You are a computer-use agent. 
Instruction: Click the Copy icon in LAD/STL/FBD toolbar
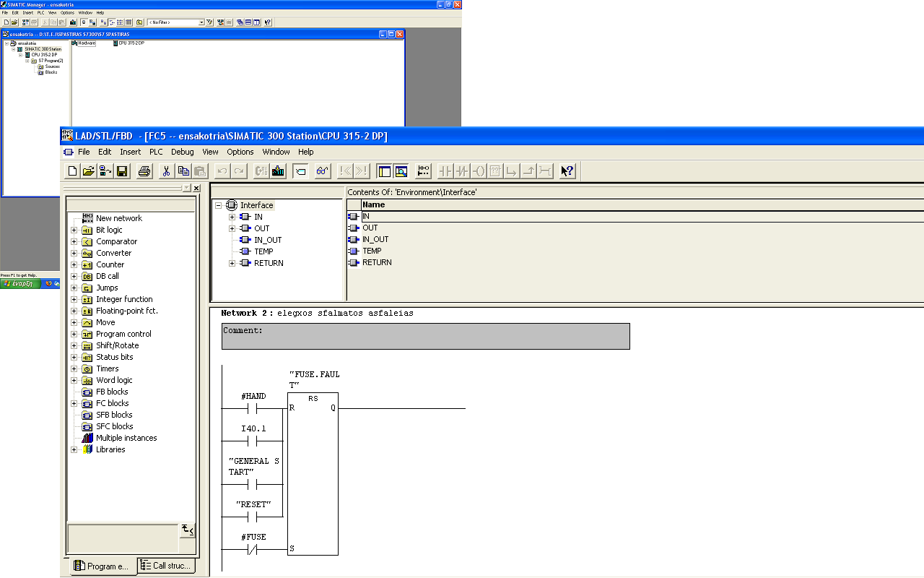pyautogui.click(x=183, y=171)
